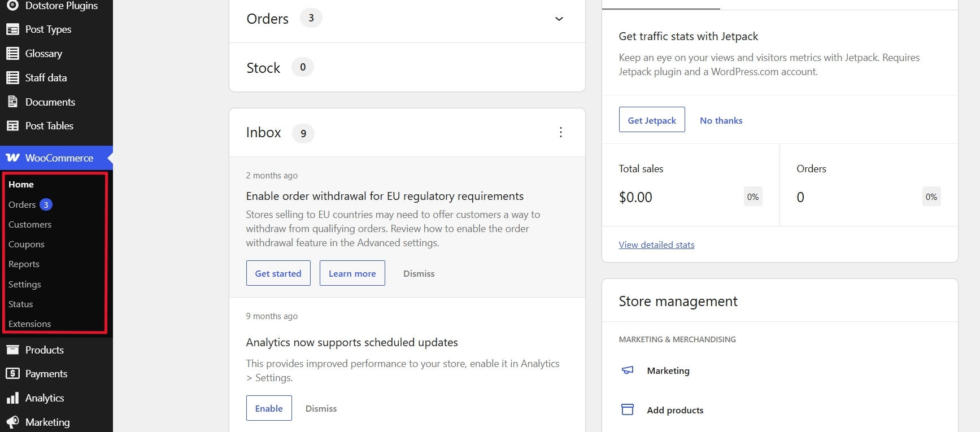Open Extensions submenu item
The width and height of the screenshot is (980, 432).
point(30,324)
